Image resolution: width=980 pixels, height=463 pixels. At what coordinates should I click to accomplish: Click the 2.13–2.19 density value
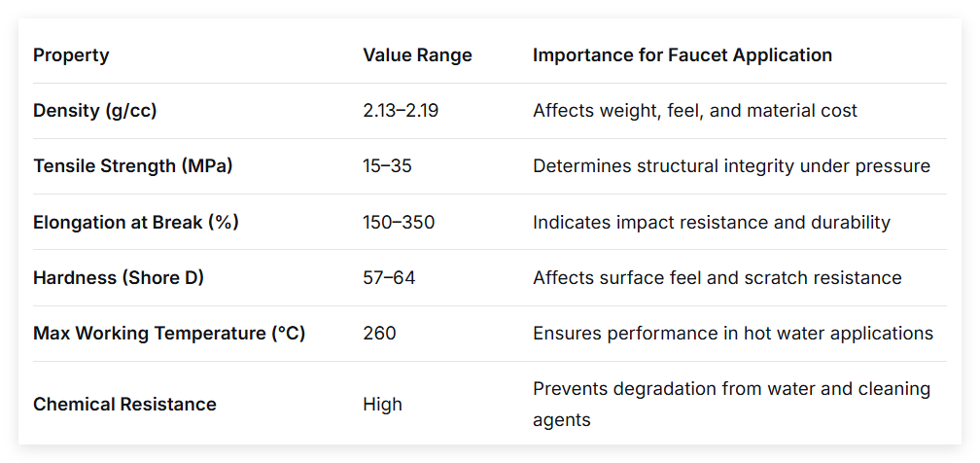click(x=401, y=111)
